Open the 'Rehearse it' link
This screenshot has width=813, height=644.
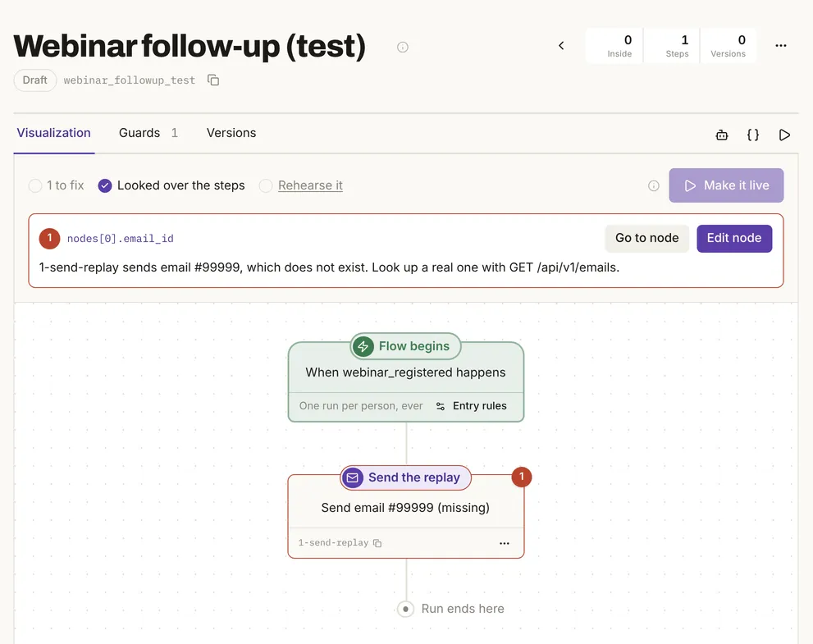click(310, 185)
